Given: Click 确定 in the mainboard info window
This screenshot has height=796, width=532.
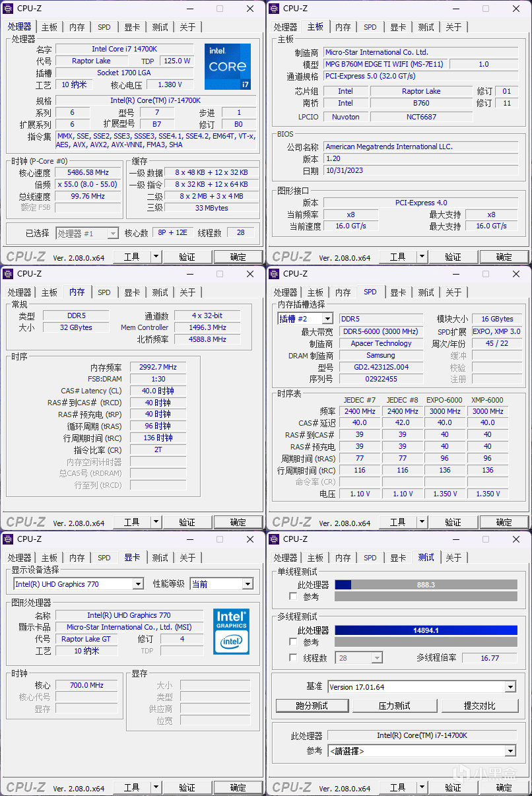Looking at the screenshot, I should (504, 257).
